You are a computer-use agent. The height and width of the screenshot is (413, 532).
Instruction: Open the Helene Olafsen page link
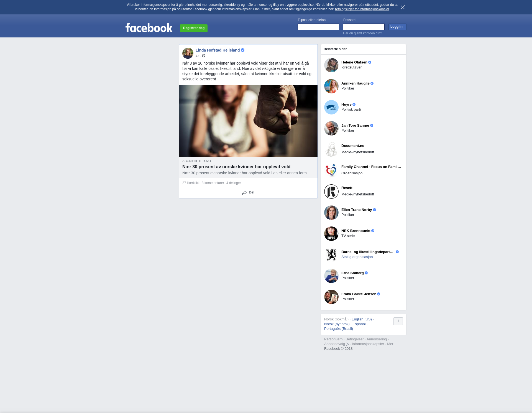tap(354, 62)
